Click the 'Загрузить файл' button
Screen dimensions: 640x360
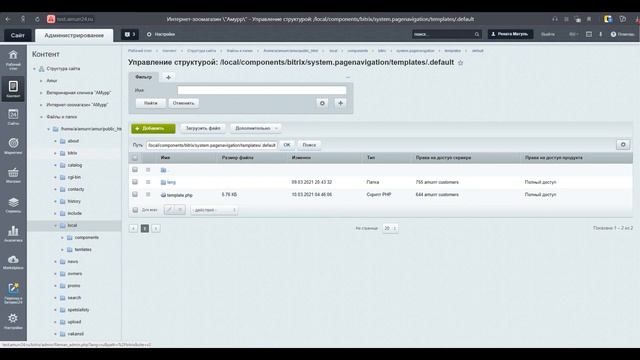203,128
